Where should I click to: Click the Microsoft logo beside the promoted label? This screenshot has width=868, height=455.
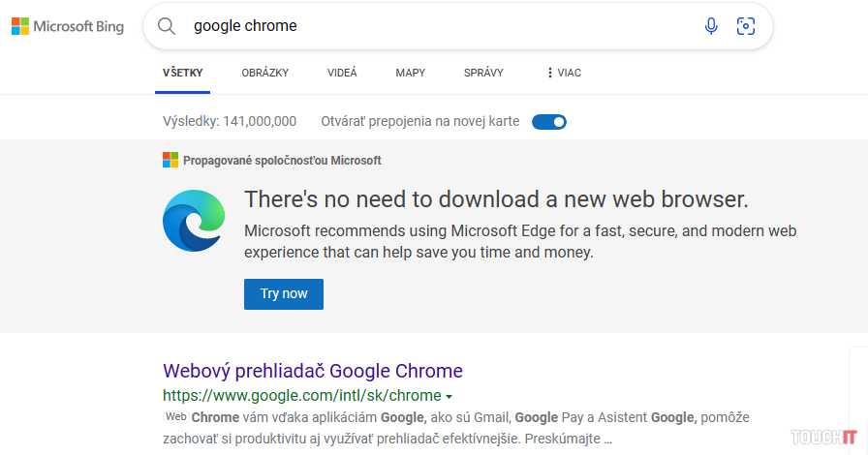[170, 161]
